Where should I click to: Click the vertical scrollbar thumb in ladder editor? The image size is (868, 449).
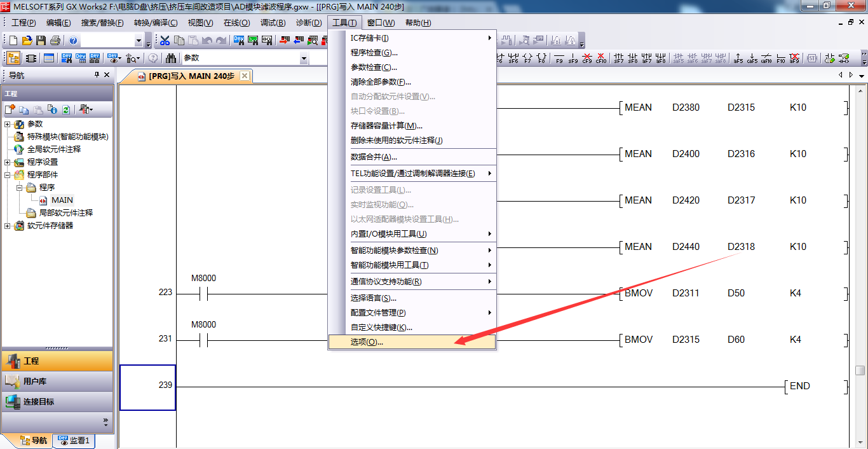(x=860, y=370)
